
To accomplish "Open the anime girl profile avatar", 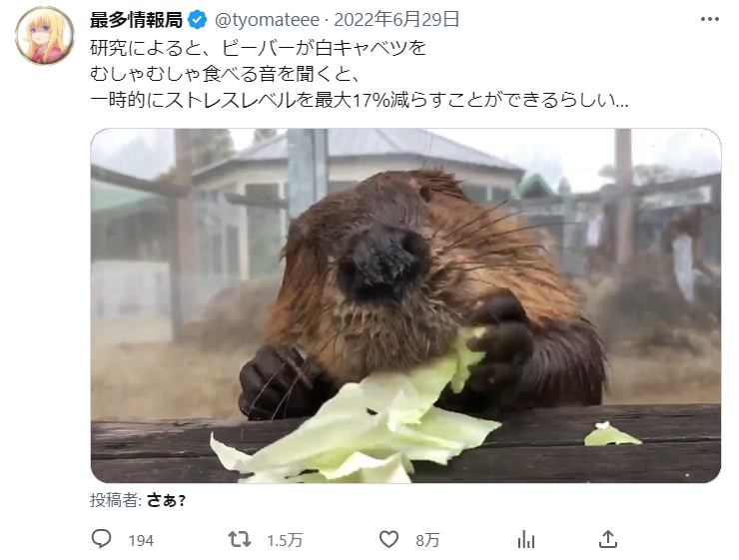I will coord(45,36).
